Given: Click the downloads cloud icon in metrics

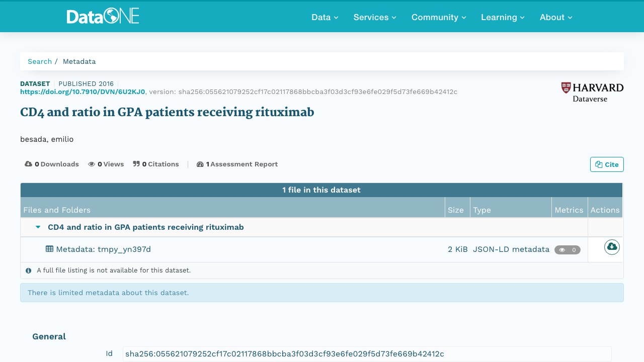Looking at the screenshot, I should (x=28, y=164).
